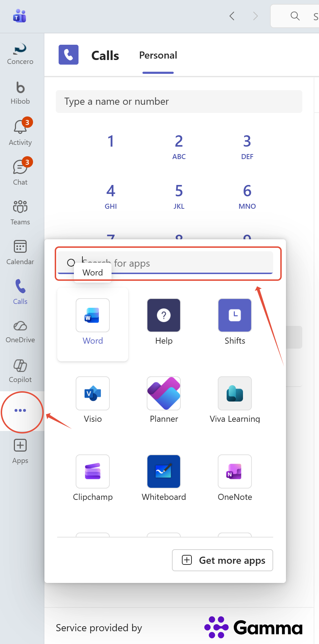Go forward with the right arrow

coord(255,16)
